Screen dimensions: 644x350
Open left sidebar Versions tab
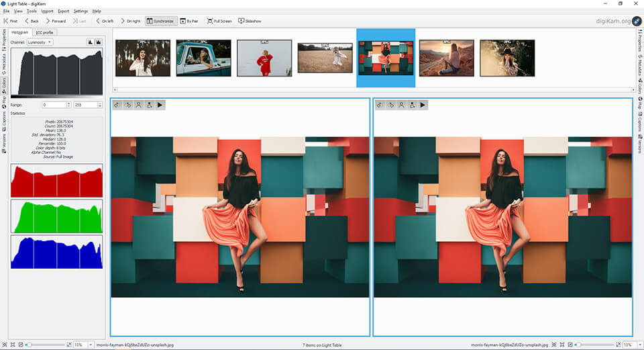4,143
